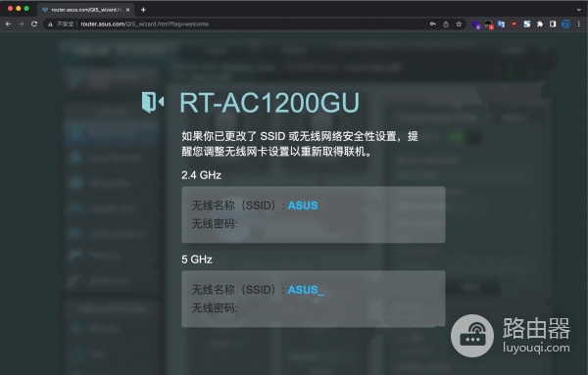Viewport: 588px width, 375px height.
Task: Bookmark this page with the star
Action: (x=459, y=23)
